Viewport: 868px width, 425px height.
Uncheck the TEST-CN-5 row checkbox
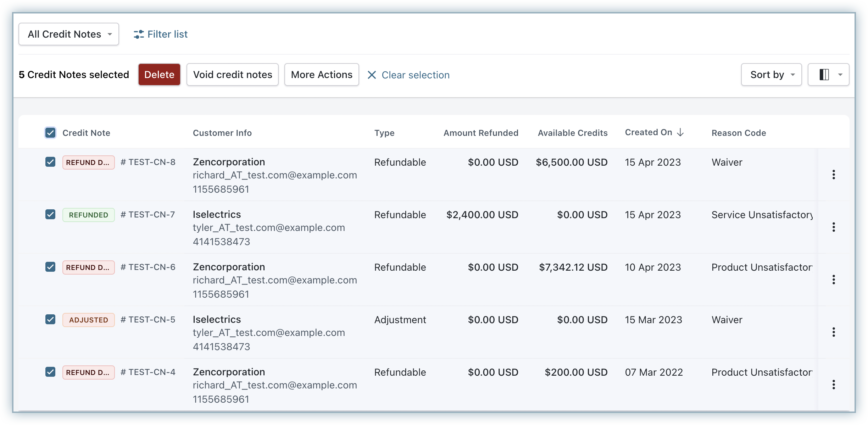[50, 319]
